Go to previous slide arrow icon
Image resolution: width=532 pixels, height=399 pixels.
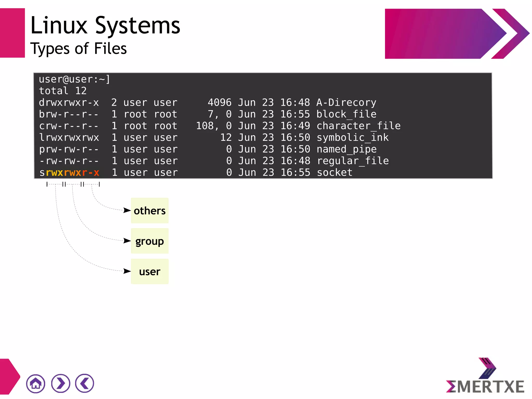(84, 383)
